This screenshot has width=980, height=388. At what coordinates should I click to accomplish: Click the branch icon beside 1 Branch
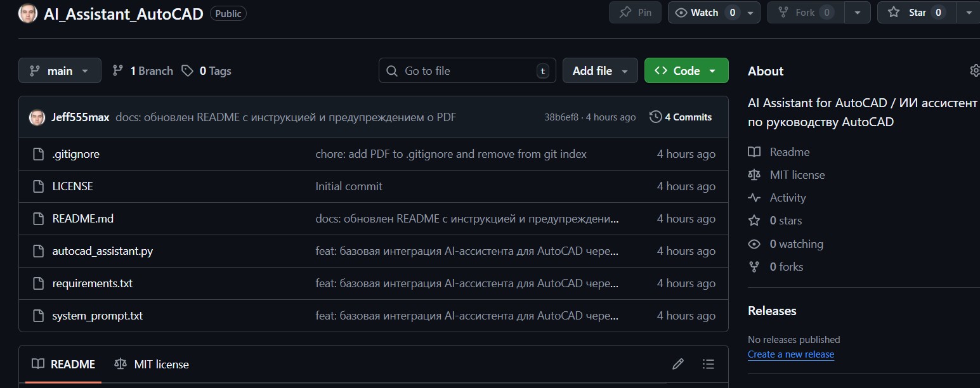click(118, 71)
